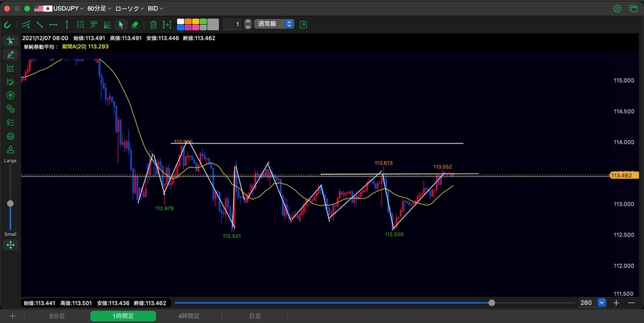Click the printer icon in sidebar

10,136
